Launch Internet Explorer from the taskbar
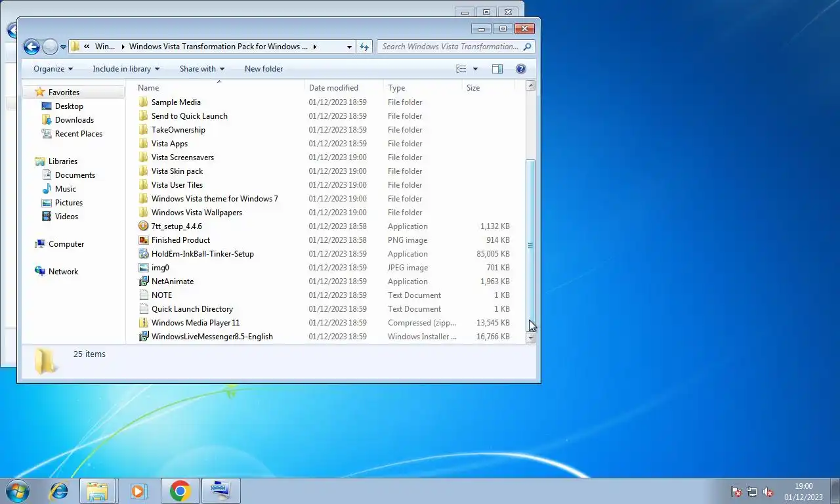This screenshot has height=504, width=840. pyautogui.click(x=59, y=491)
